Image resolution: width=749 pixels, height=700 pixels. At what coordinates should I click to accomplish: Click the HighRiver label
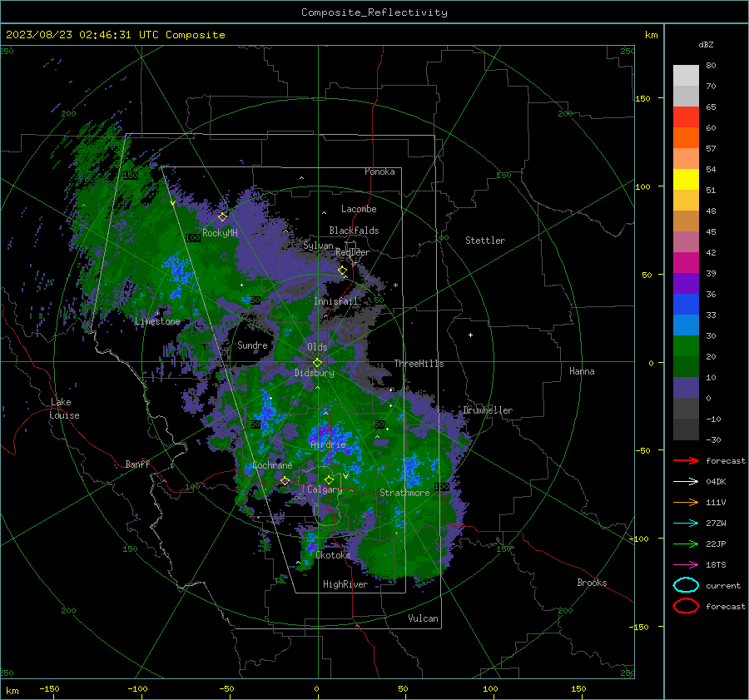pos(345,584)
